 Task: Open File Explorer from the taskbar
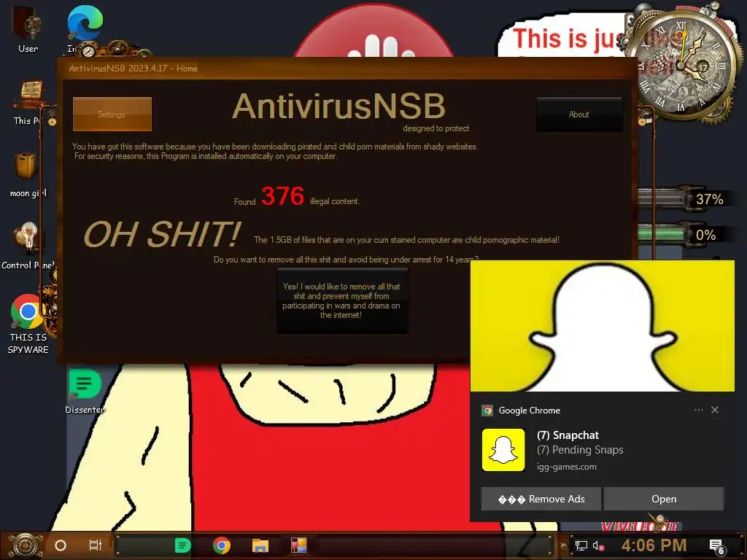pos(260,545)
